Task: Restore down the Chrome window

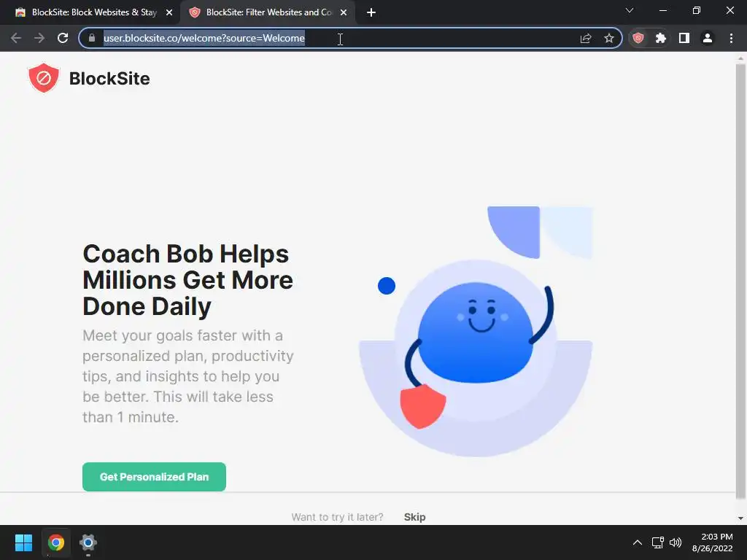Action: (x=697, y=10)
